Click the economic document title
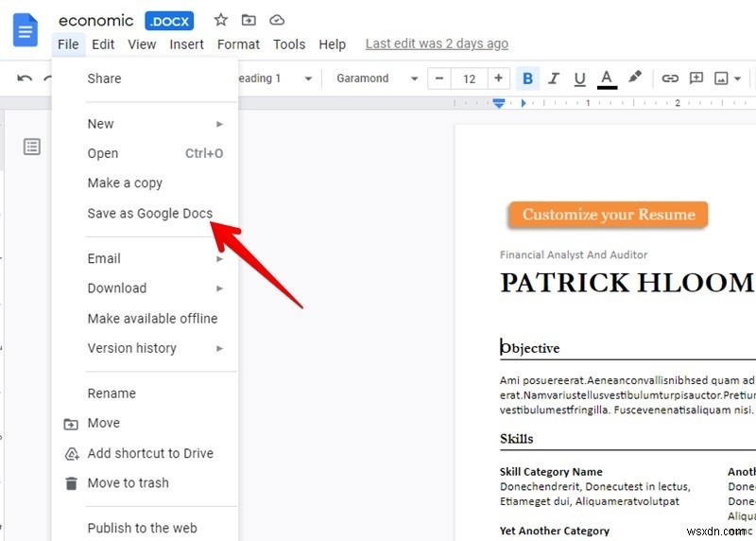The width and height of the screenshot is (756, 541). [96, 21]
